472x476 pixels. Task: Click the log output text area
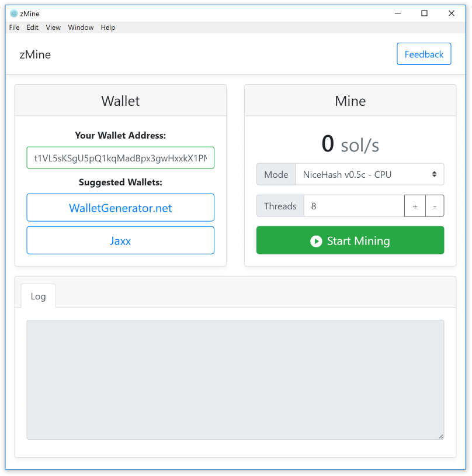coord(235,380)
